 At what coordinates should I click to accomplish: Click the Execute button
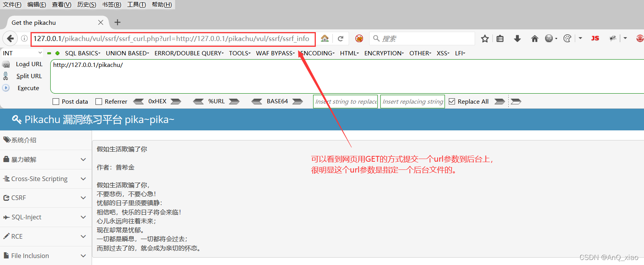(28, 88)
